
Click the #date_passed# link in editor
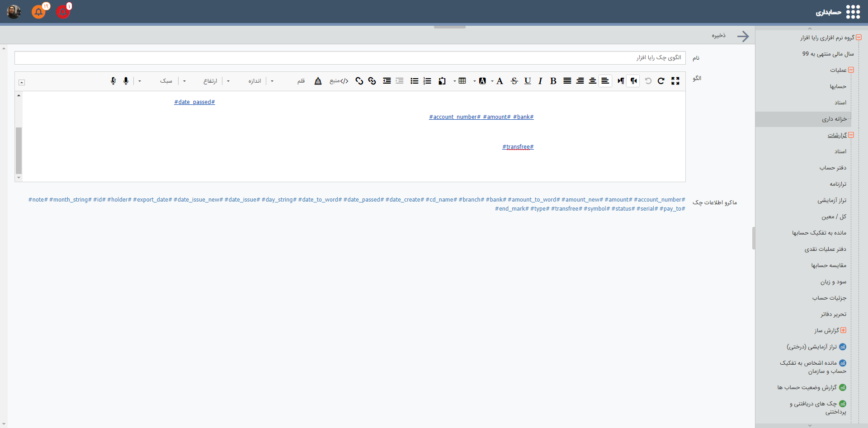[x=195, y=102]
